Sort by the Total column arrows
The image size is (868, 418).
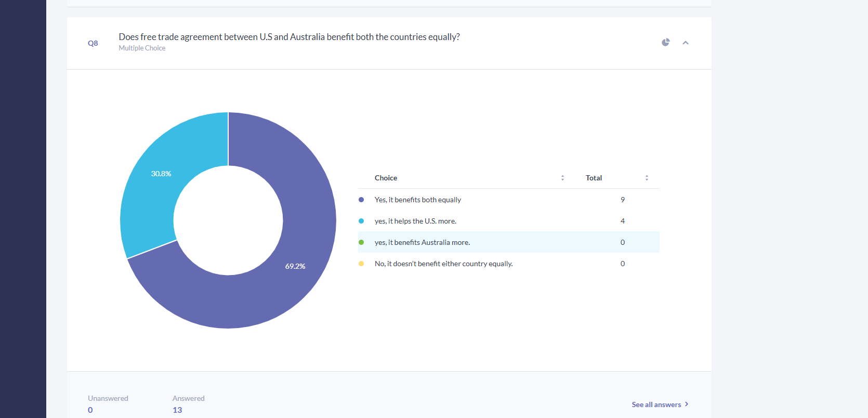647,178
